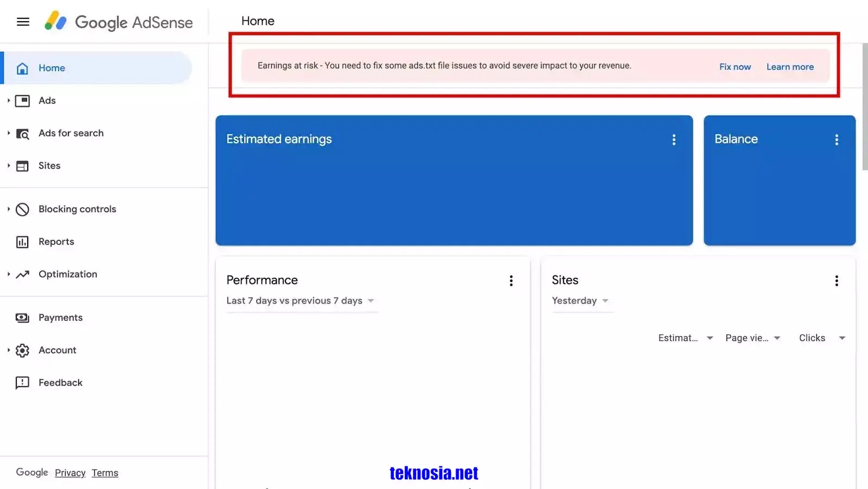Click the Reports chart icon
The height and width of the screenshot is (489, 868).
(22, 242)
